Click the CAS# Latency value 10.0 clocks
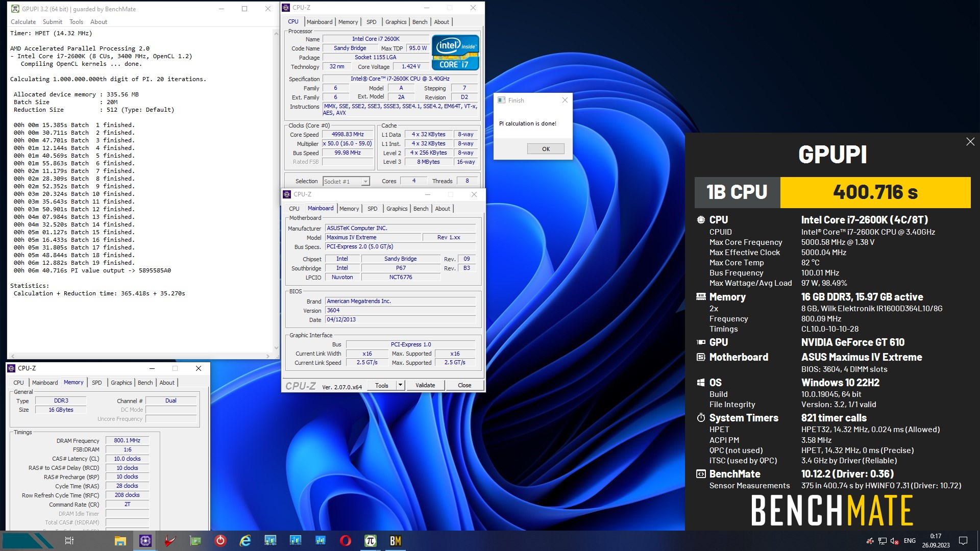 pyautogui.click(x=127, y=459)
